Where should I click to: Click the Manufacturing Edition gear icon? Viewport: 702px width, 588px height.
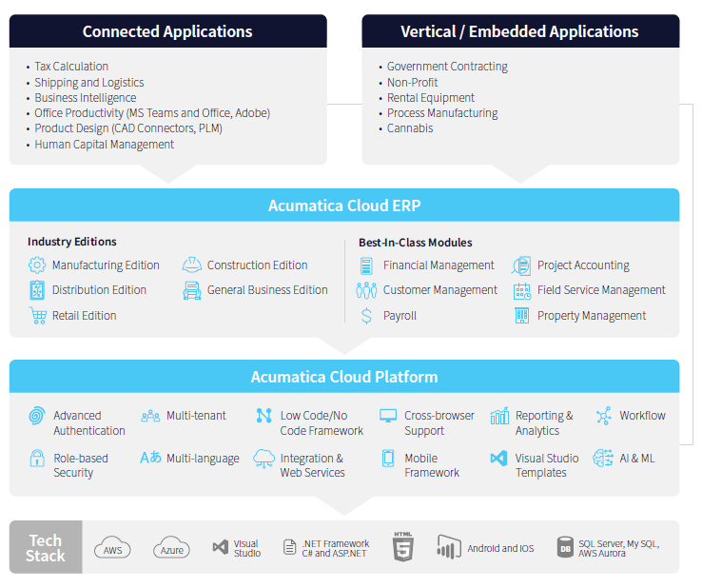click(37, 265)
